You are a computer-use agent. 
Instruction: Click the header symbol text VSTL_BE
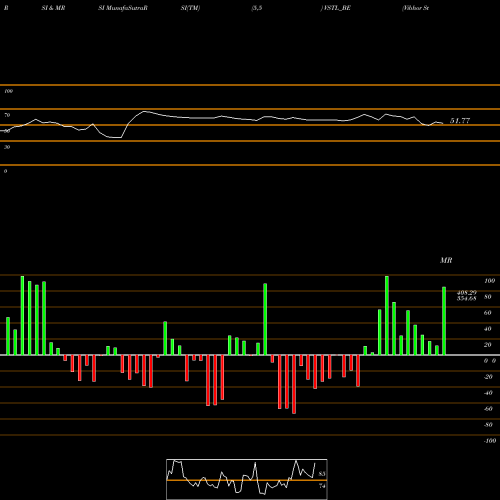pos(336,8)
